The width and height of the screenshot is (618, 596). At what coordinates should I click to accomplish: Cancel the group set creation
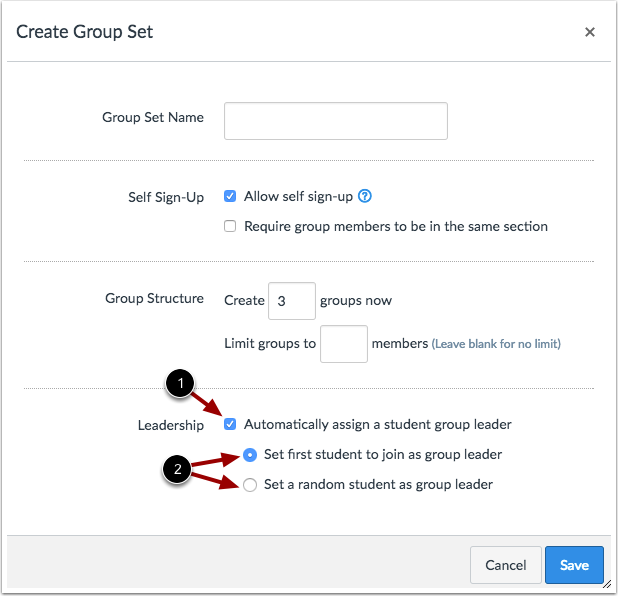(506, 565)
